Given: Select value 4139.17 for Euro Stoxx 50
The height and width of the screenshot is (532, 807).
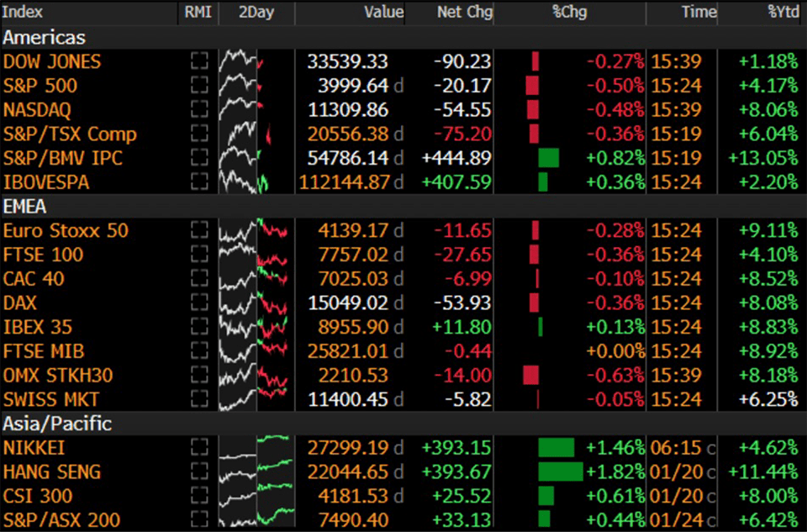Looking at the screenshot, I should (353, 230).
